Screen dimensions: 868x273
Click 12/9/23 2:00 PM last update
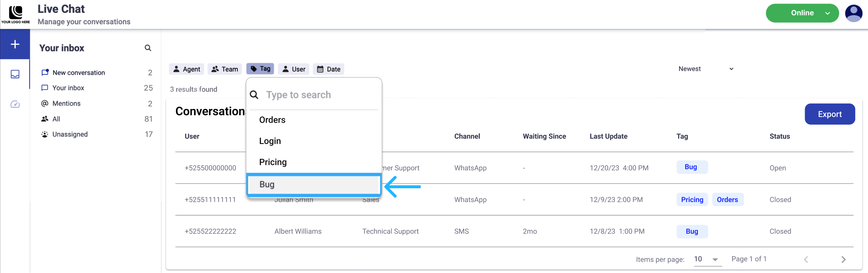point(616,200)
